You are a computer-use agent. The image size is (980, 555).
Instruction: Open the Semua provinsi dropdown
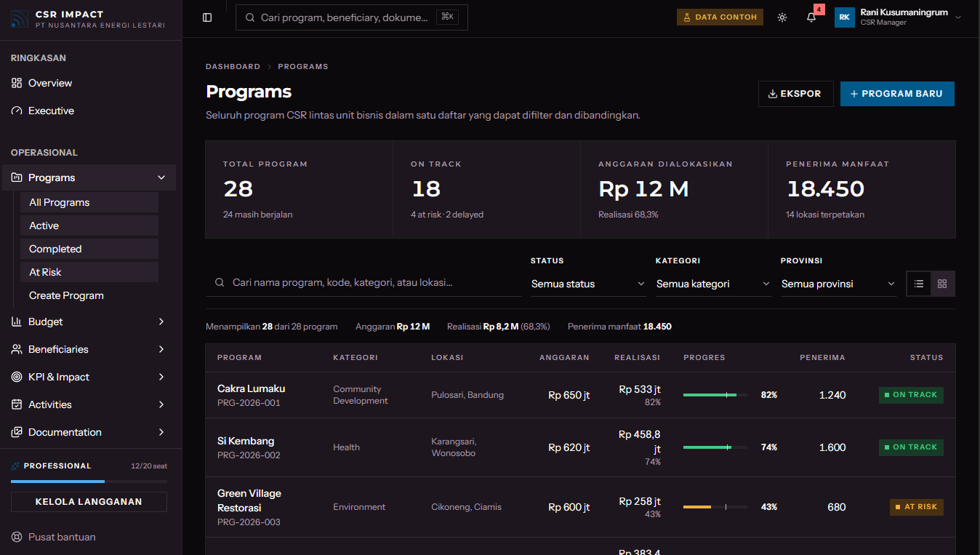click(x=838, y=284)
